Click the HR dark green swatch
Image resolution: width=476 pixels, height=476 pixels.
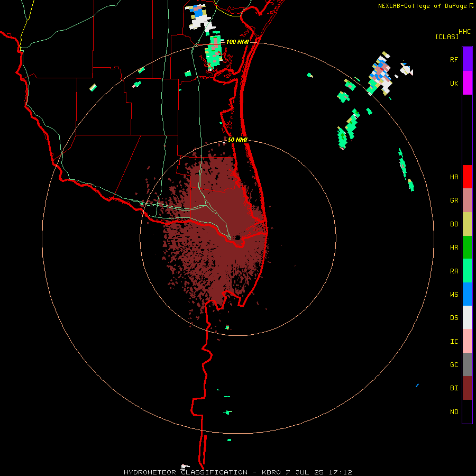[467, 248]
